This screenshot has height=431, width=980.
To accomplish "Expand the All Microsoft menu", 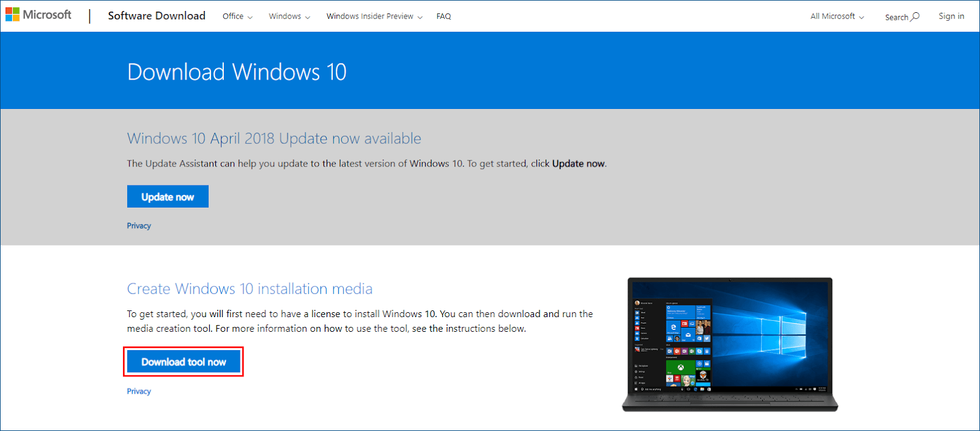I will tap(837, 17).
